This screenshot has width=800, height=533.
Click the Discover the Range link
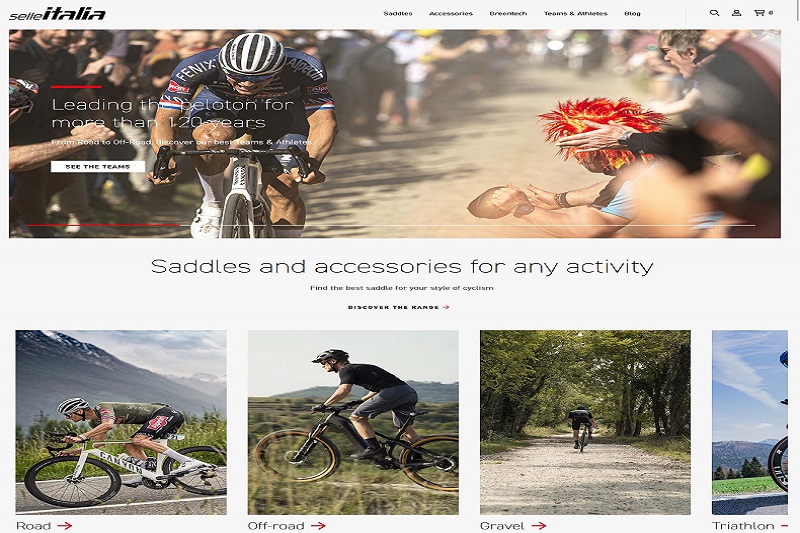pyautogui.click(x=393, y=307)
